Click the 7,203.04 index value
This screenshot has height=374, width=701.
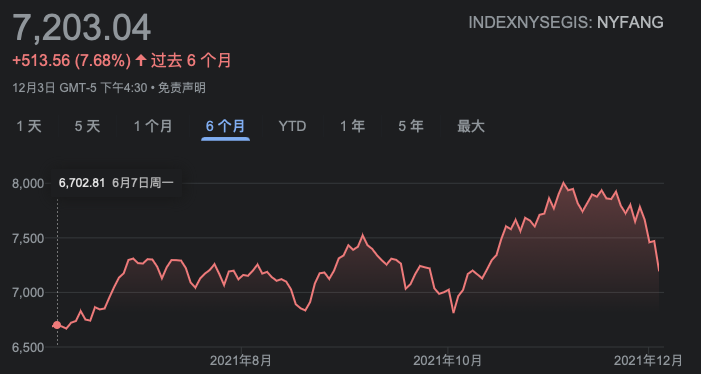[x=82, y=28]
